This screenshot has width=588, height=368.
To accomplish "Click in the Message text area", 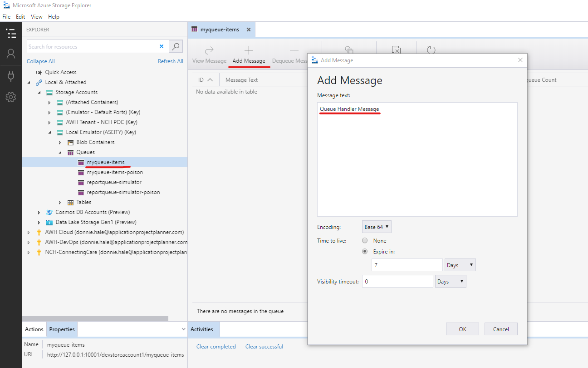I will click(x=417, y=159).
